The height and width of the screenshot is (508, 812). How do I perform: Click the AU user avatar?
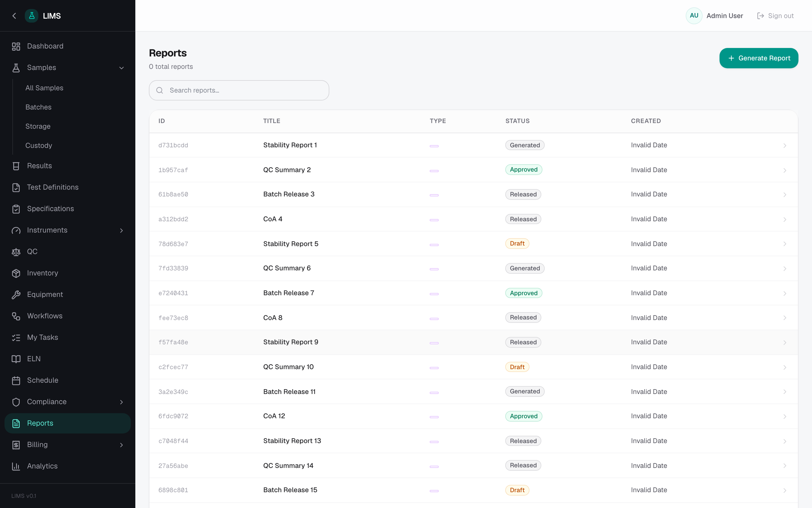[694, 16]
